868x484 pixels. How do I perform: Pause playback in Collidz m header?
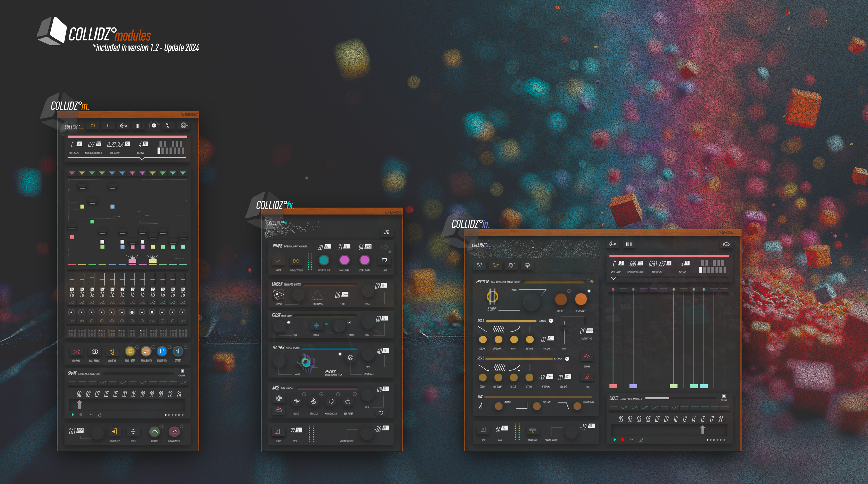(x=108, y=126)
